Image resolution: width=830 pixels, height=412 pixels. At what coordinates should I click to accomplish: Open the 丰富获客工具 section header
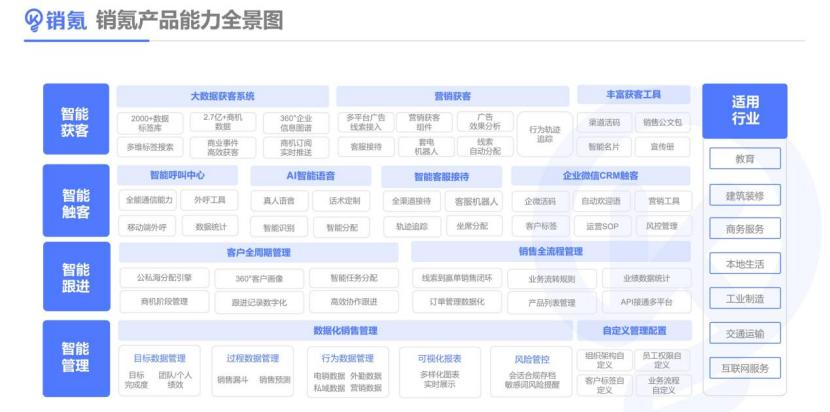pyautogui.click(x=633, y=95)
